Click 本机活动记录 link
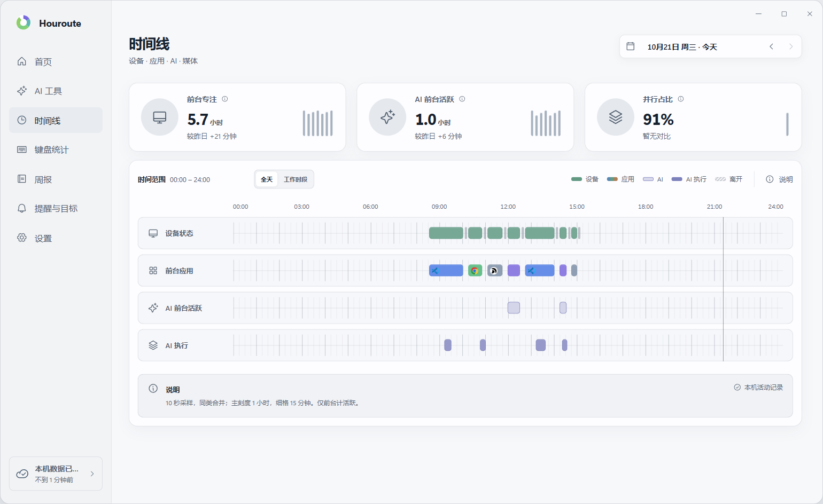The height and width of the screenshot is (504, 823). (758, 388)
